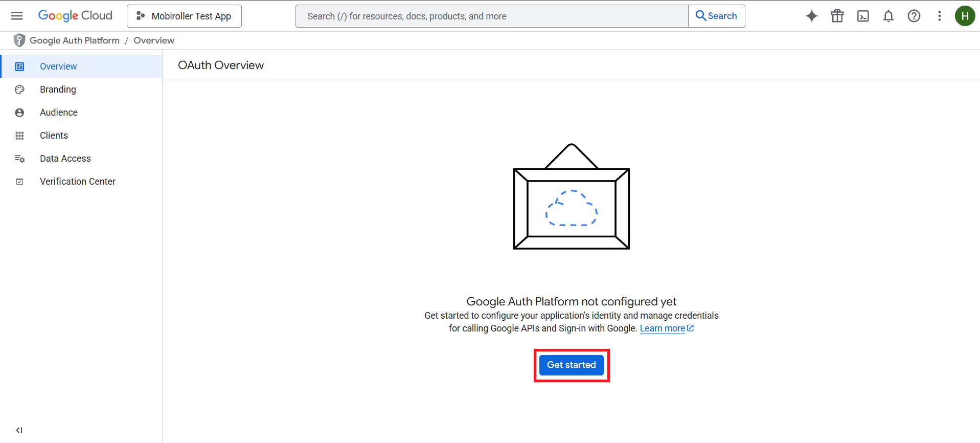The image size is (980, 443).
Task: Click the Google Auth Platform shield icon
Action: click(x=19, y=40)
